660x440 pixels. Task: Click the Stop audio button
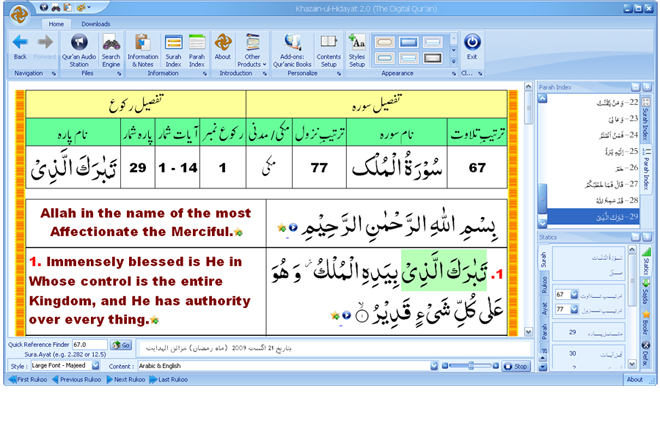pyautogui.click(x=516, y=366)
